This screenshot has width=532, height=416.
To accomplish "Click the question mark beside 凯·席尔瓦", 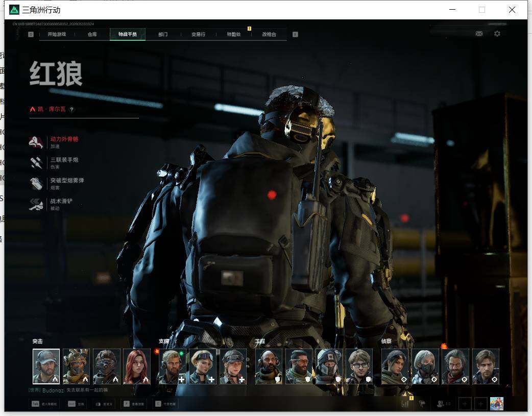I will pos(71,109).
